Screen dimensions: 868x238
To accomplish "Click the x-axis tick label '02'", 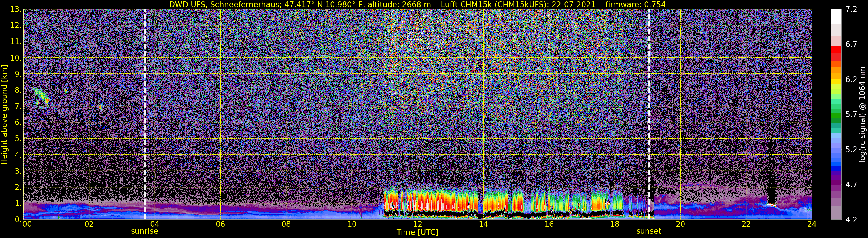I will pyautogui.click(x=89, y=224).
